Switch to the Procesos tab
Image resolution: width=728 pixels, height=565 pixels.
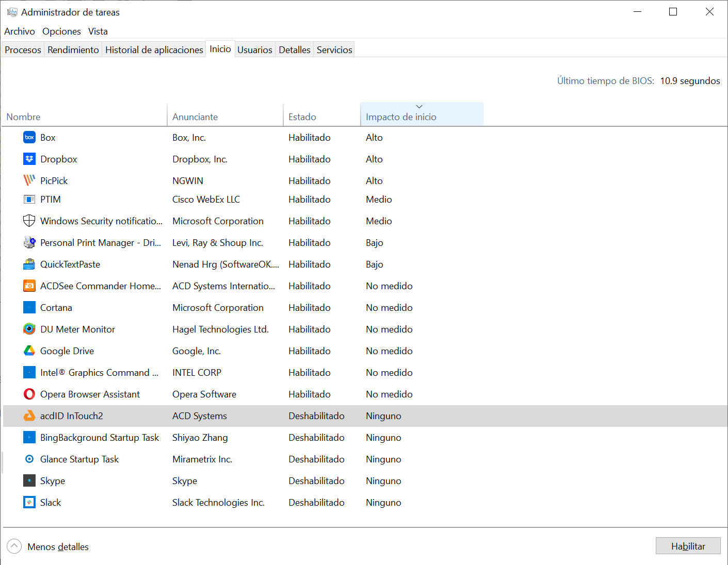[x=23, y=49]
